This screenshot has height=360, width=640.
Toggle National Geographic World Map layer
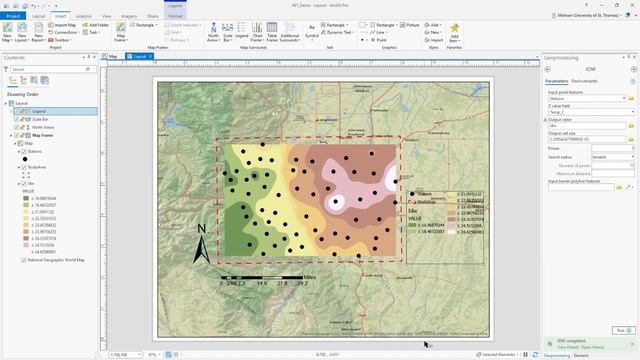point(24,260)
